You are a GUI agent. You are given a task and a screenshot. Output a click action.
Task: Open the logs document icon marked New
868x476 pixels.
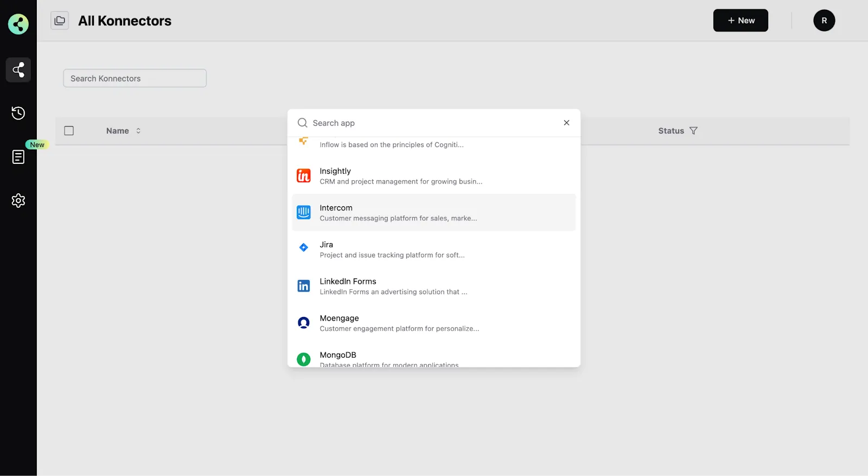18,157
